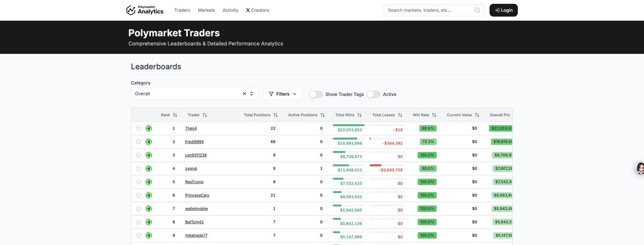Open the chat avatar widget
Viewport: 644px width, 245px height.
coord(640,168)
